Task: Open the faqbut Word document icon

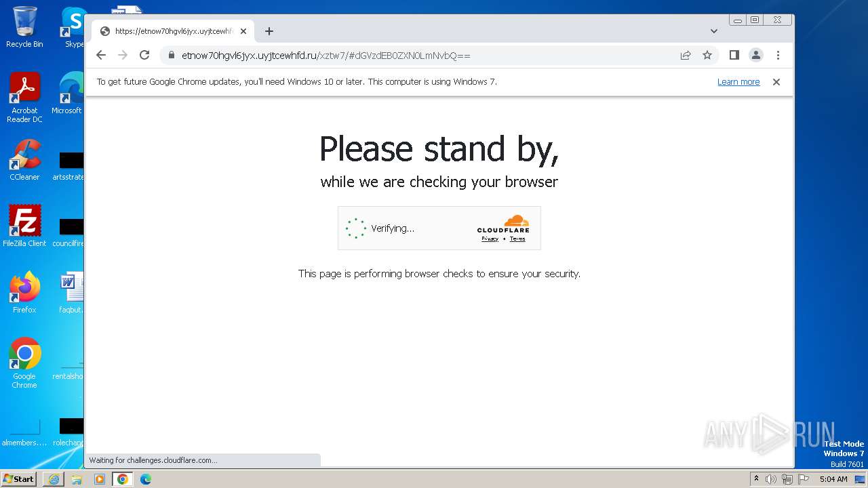Action: pyautogui.click(x=71, y=293)
